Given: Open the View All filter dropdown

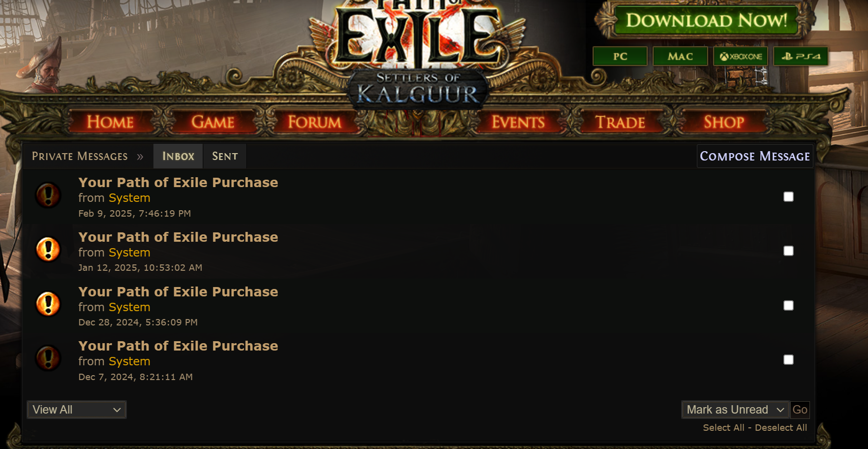Looking at the screenshot, I should pyautogui.click(x=77, y=410).
